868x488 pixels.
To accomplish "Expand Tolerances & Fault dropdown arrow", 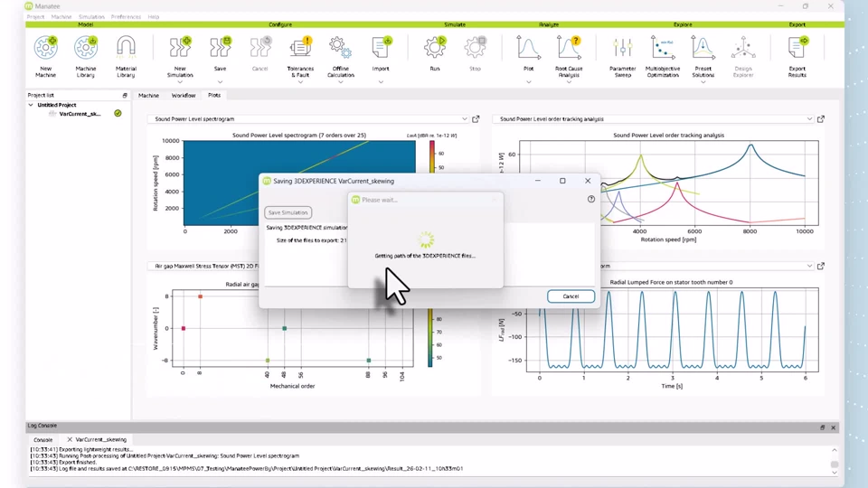I will point(300,82).
